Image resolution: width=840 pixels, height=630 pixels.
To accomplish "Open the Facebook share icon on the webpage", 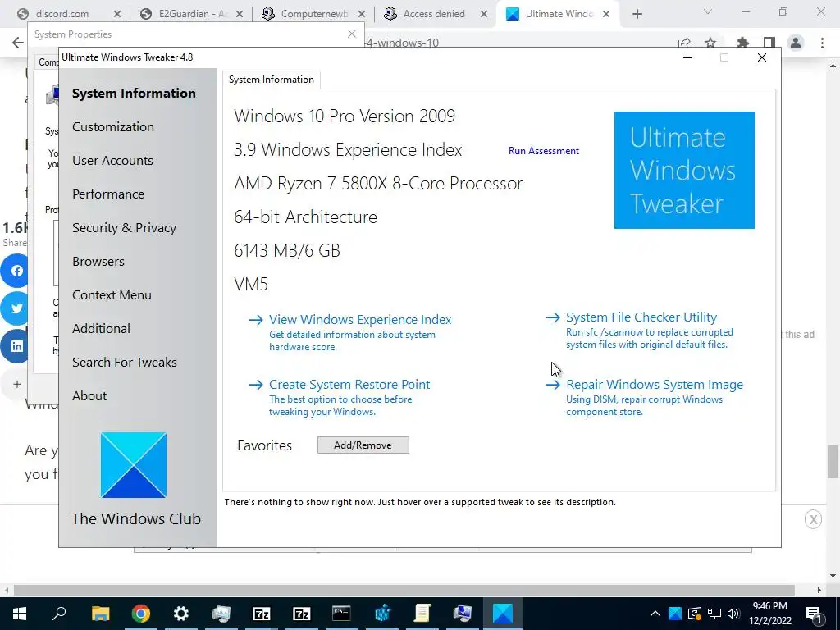I will pos(15,271).
